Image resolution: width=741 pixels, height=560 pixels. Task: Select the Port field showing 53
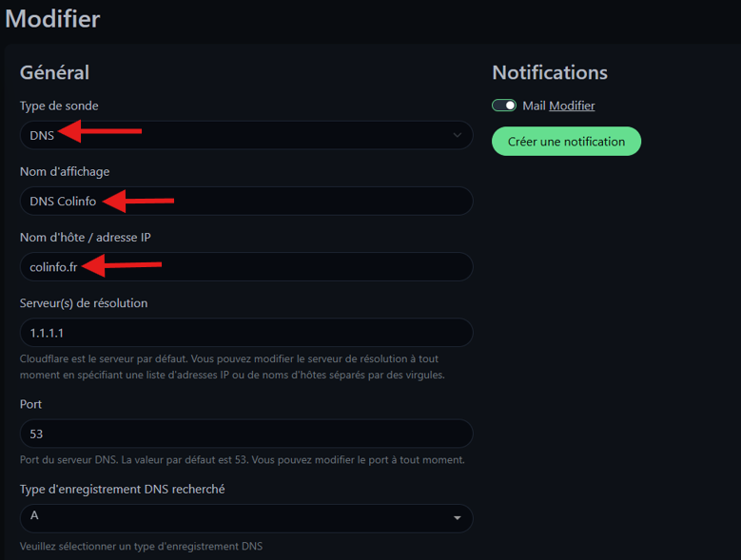(x=245, y=434)
